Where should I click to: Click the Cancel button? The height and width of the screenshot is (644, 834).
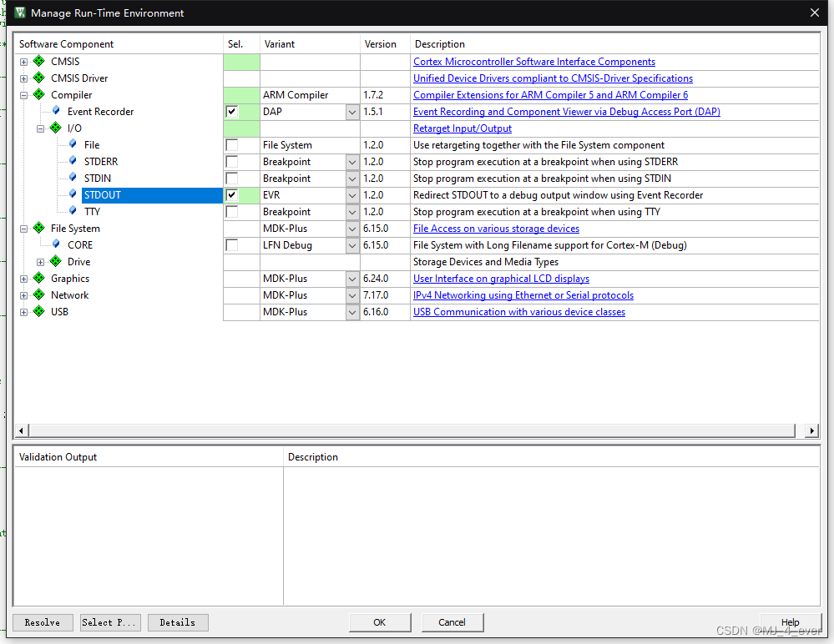452,622
